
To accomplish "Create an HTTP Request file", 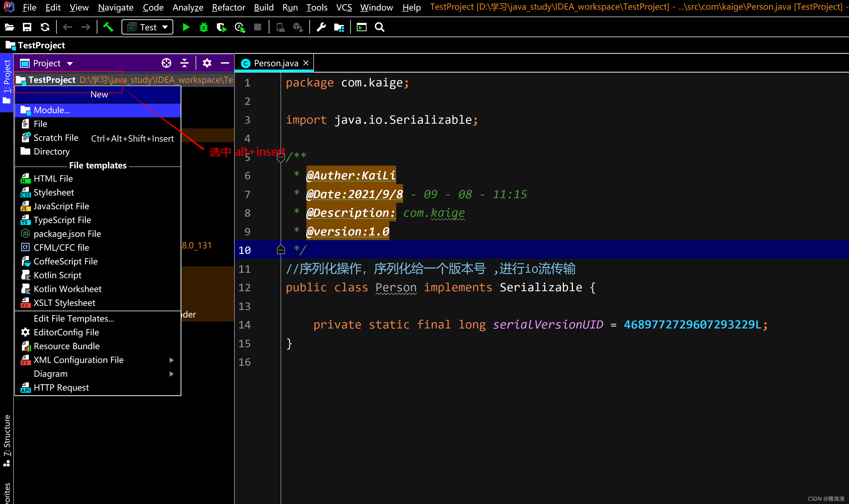I will (x=98, y=388).
